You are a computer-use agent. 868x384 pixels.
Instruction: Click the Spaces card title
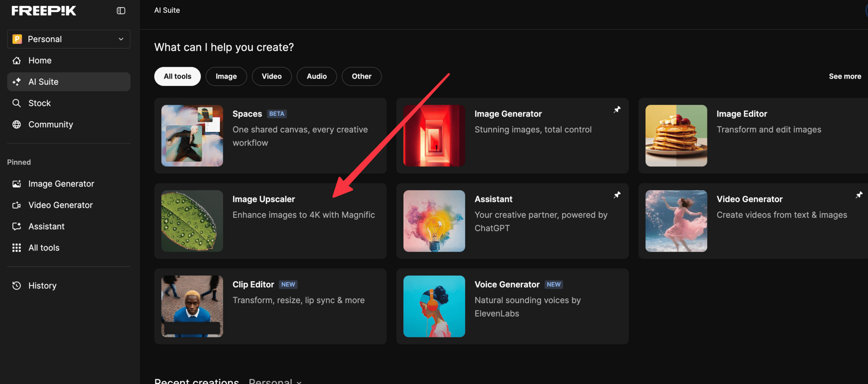click(247, 114)
